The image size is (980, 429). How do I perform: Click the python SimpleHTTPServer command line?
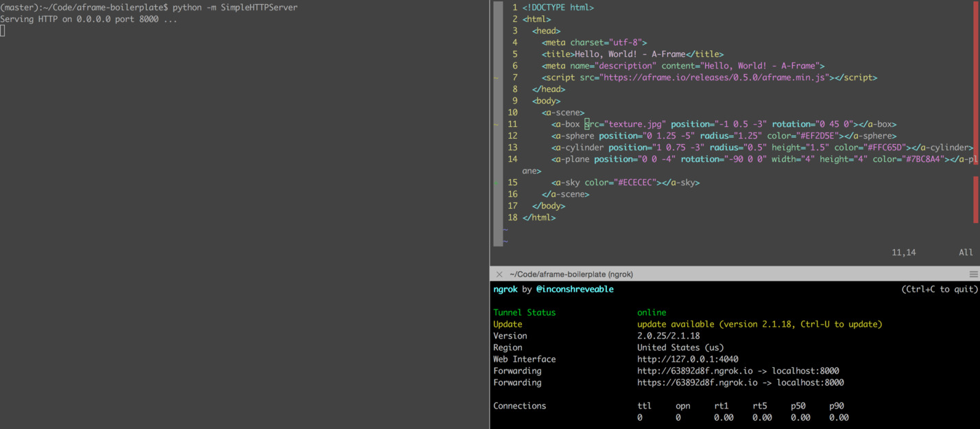pyautogui.click(x=235, y=7)
